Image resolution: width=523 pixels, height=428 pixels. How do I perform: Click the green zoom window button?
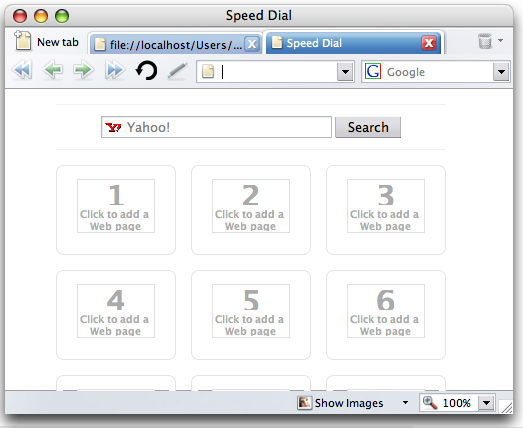click(x=62, y=16)
